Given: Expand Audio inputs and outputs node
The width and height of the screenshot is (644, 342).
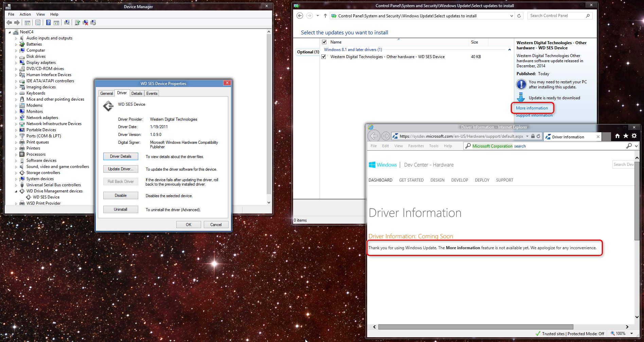Looking at the screenshot, I should [x=16, y=38].
